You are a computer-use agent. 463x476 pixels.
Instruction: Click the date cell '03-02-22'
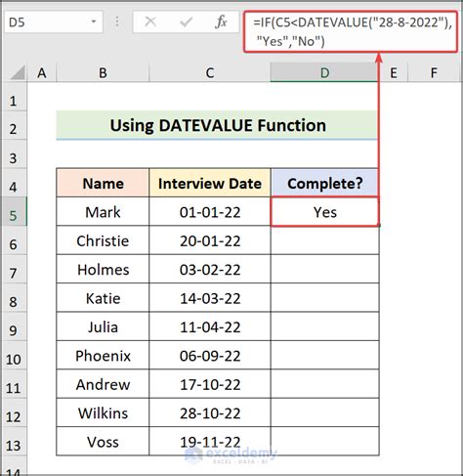(210, 269)
